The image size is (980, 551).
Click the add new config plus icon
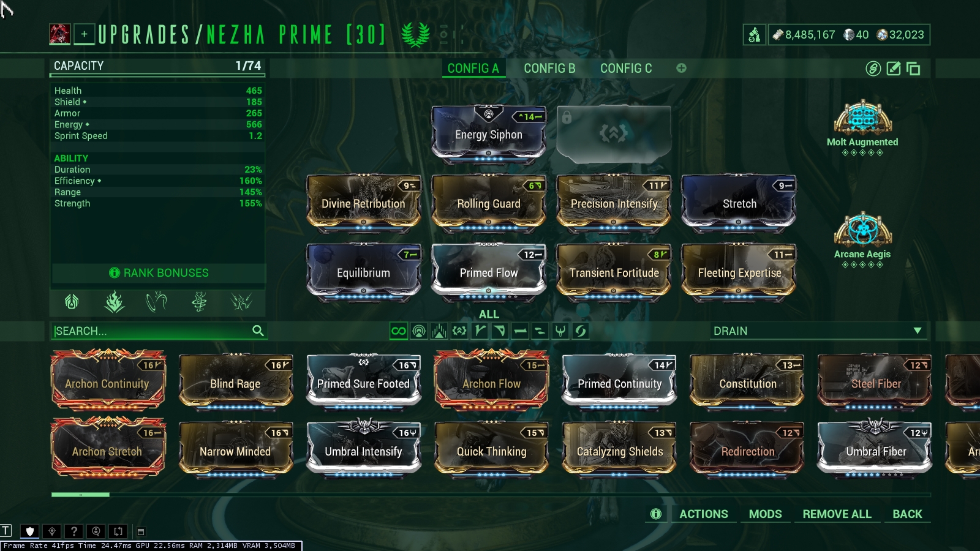pos(681,68)
